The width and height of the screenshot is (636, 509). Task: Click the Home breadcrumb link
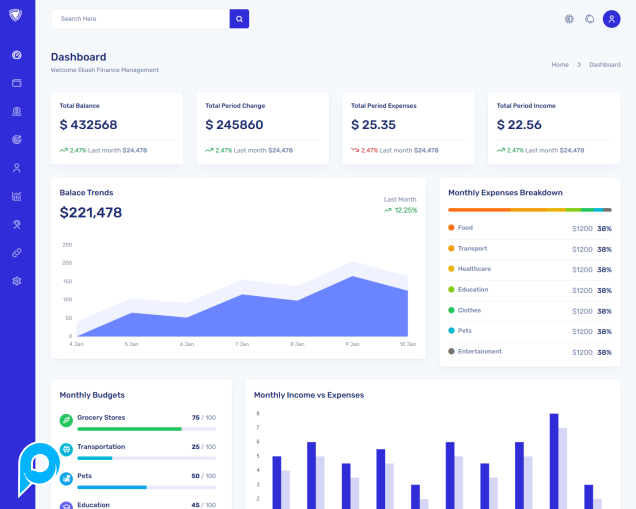click(x=560, y=64)
